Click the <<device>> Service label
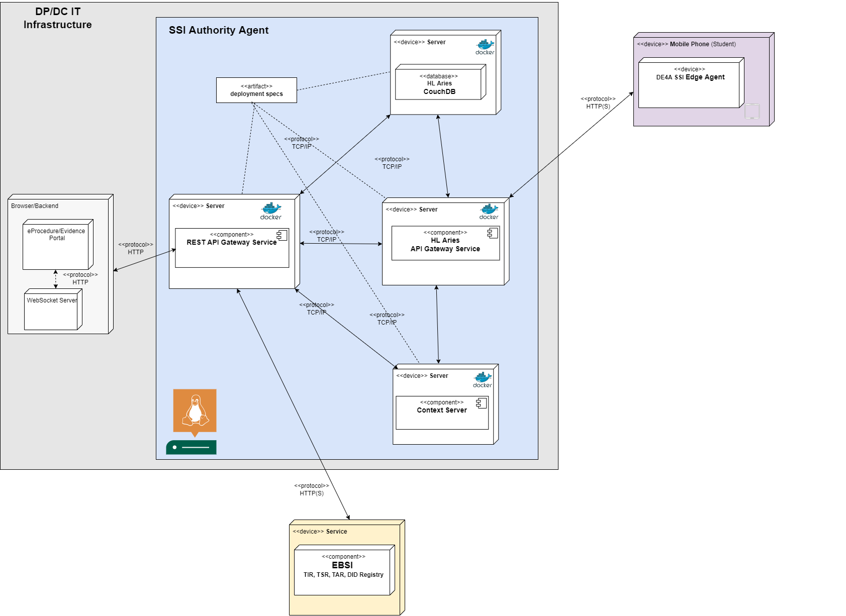The width and height of the screenshot is (846, 616). pos(320,532)
